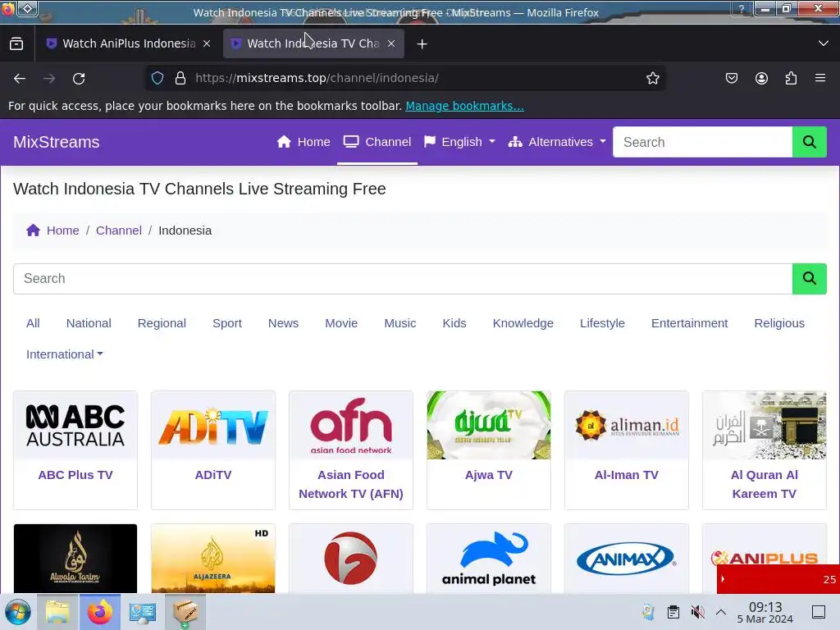List all tabs with the chevron
This screenshot has width=840, height=630.
(824, 43)
